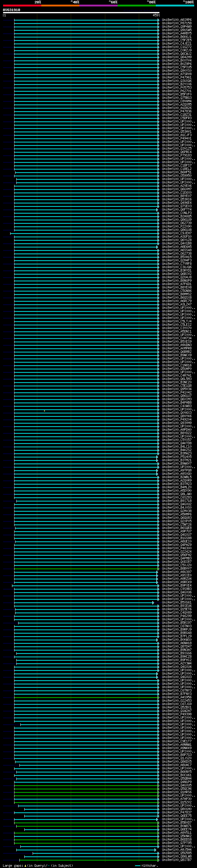
Task: Select the UniRef100_P51405 label
Action: point(176,457)
